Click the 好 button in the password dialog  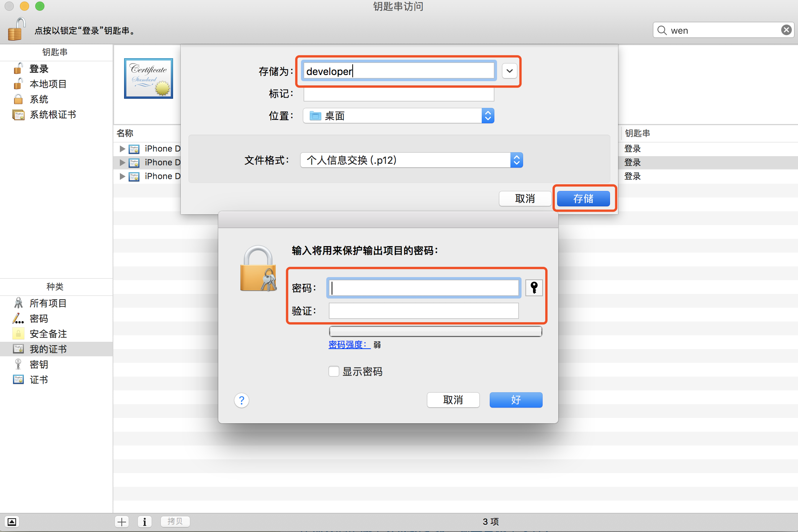coord(516,400)
